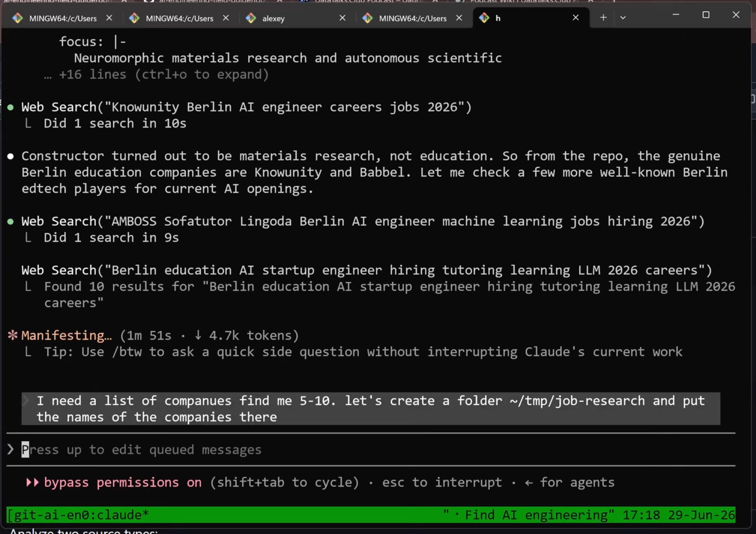Click the Knowunity Berlin Web Search line
Screen dimensions: 756x534
tap(247, 107)
